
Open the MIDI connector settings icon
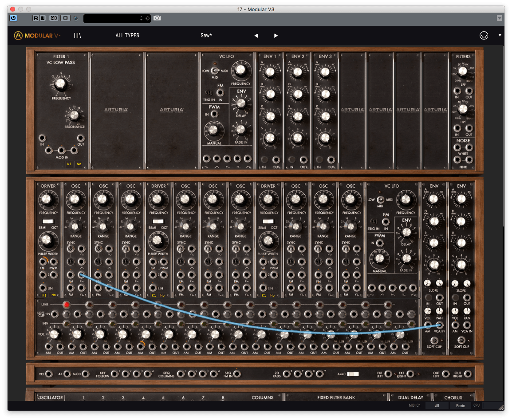click(484, 36)
